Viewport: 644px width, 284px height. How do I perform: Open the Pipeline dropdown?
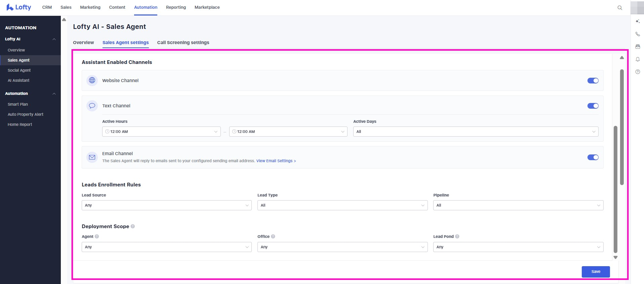coord(518,205)
